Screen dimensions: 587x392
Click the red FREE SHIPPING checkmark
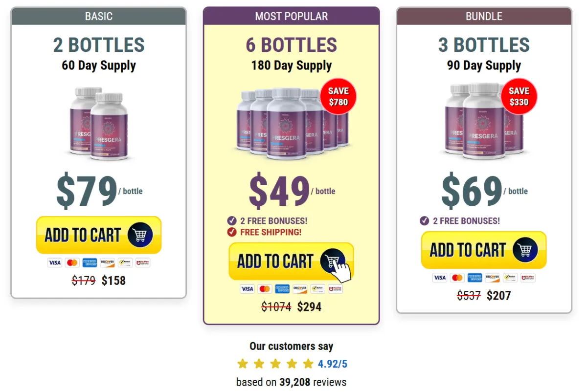pos(232,232)
